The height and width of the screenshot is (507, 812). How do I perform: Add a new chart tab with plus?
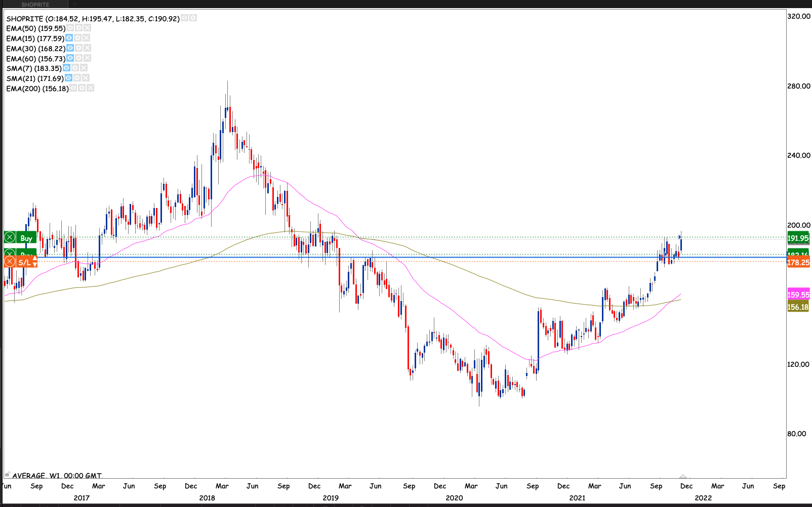point(74,5)
